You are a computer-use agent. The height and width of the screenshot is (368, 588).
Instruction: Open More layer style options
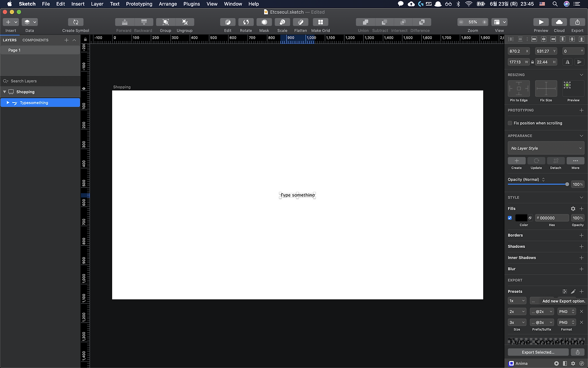tap(576, 161)
